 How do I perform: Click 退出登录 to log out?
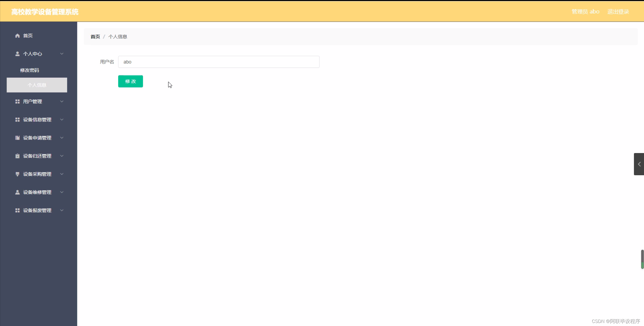pyautogui.click(x=618, y=11)
